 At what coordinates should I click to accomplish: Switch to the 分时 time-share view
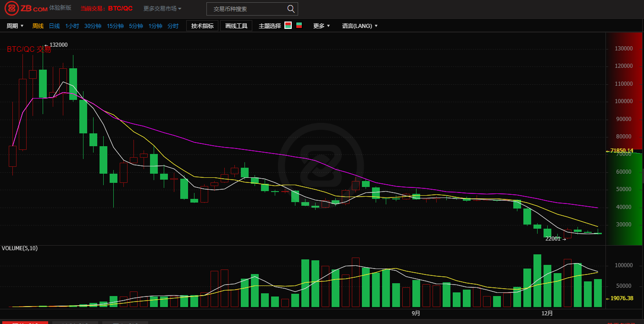pyautogui.click(x=173, y=26)
